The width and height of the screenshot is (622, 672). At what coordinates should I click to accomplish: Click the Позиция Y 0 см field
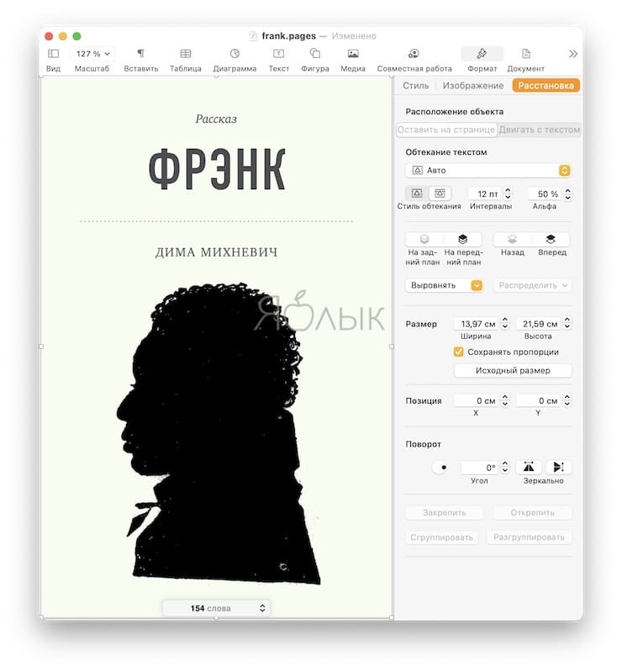539,400
